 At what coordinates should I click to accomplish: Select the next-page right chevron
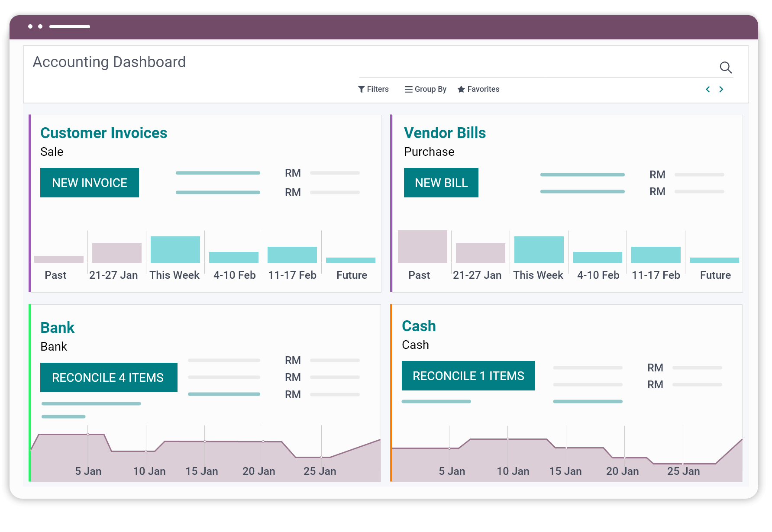point(721,89)
